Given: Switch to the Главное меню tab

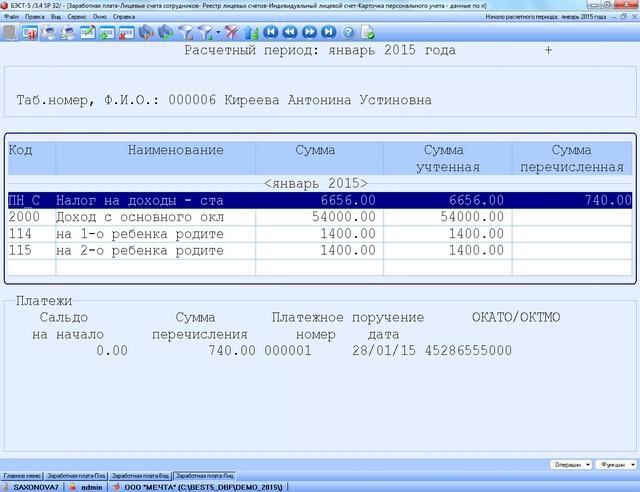Looking at the screenshot, I should pyautogui.click(x=22, y=476).
